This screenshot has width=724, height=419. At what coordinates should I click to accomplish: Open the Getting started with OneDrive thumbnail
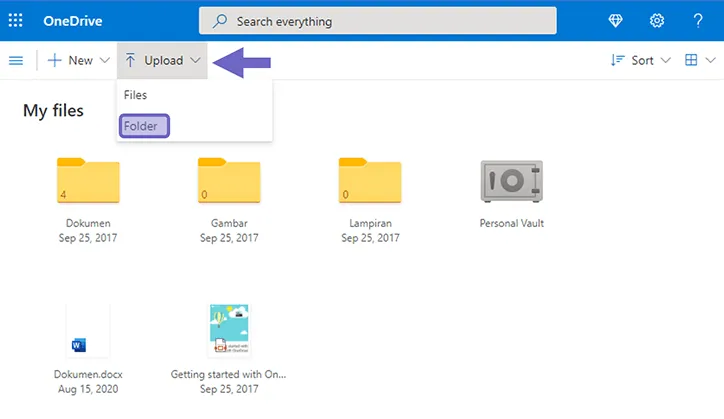pyautogui.click(x=229, y=331)
